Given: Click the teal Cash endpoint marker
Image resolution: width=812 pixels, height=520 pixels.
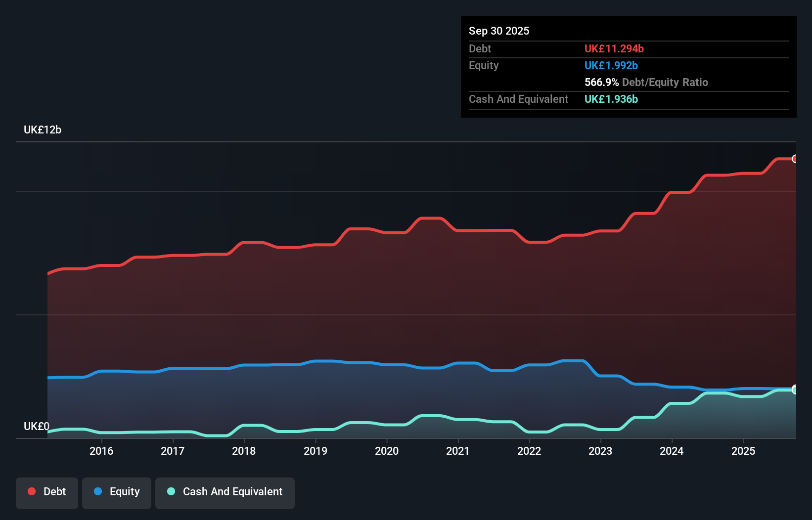Looking at the screenshot, I should [795, 390].
